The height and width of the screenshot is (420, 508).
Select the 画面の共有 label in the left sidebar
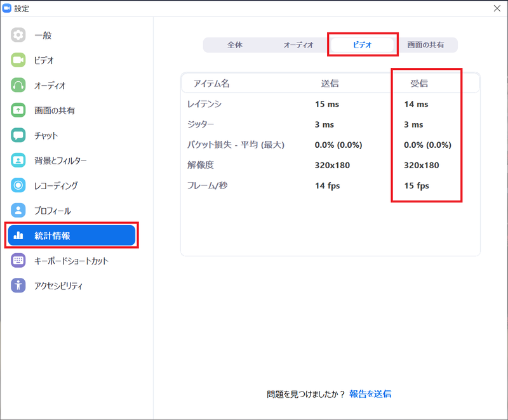[55, 110]
